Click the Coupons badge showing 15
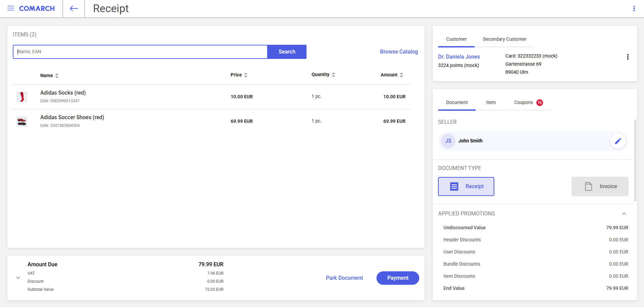The height and width of the screenshot is (307, 644). click(x=540, y=103)
